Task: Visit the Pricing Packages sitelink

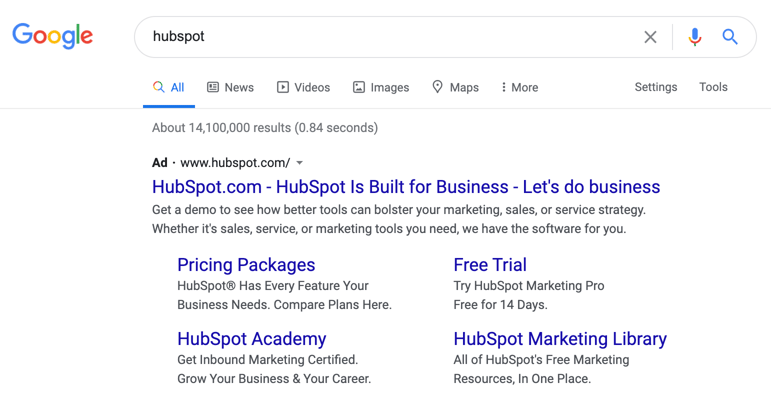Action: click(246, 265)
